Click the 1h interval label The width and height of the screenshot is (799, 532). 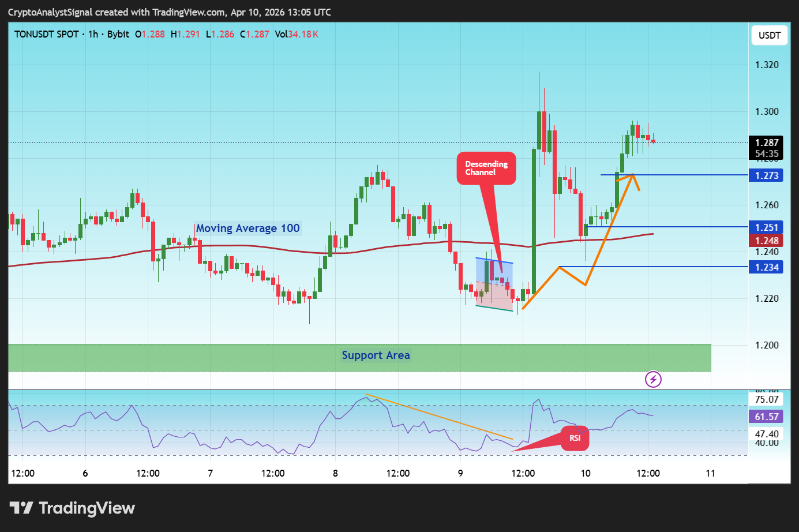(x=93, y=34)
